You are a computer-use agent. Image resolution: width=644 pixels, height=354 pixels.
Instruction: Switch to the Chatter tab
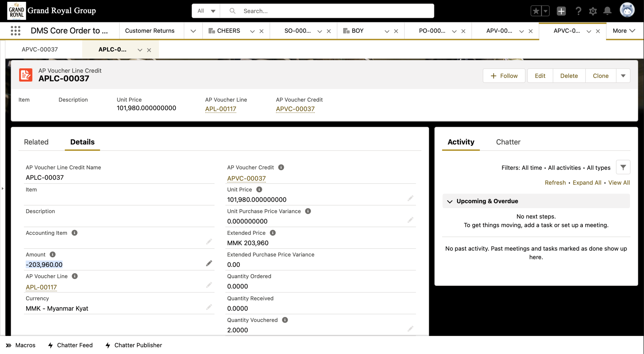(508, 142)
